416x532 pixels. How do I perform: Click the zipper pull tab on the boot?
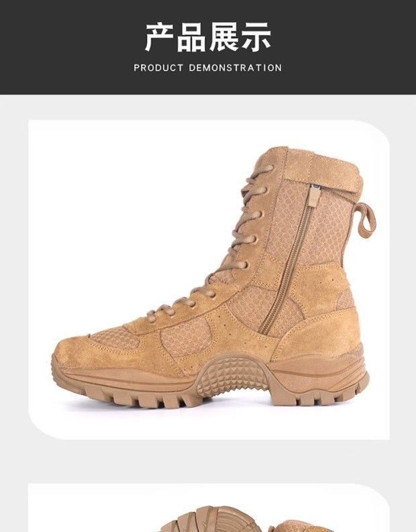[315, 195]
